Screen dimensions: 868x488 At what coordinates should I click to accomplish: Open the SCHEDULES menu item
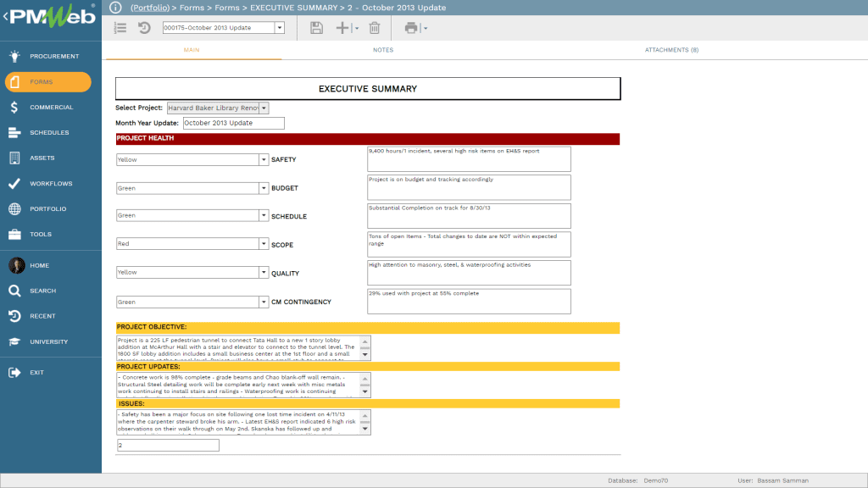50,133
